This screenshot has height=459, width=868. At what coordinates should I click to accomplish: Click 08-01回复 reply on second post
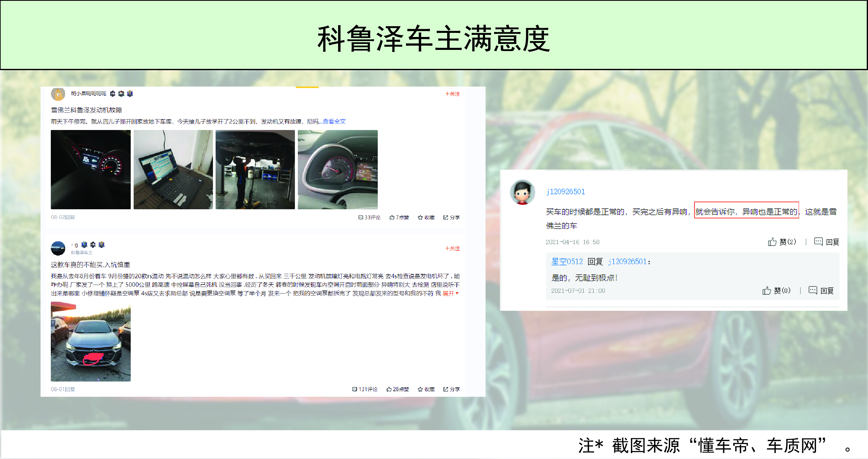63,389
